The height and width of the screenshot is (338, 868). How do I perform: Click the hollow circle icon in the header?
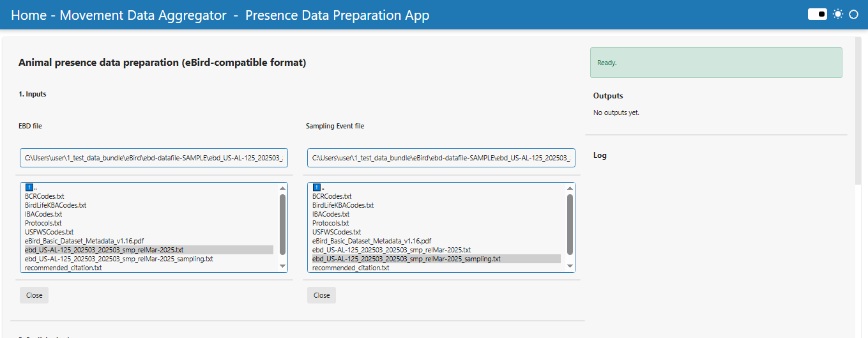853,14
